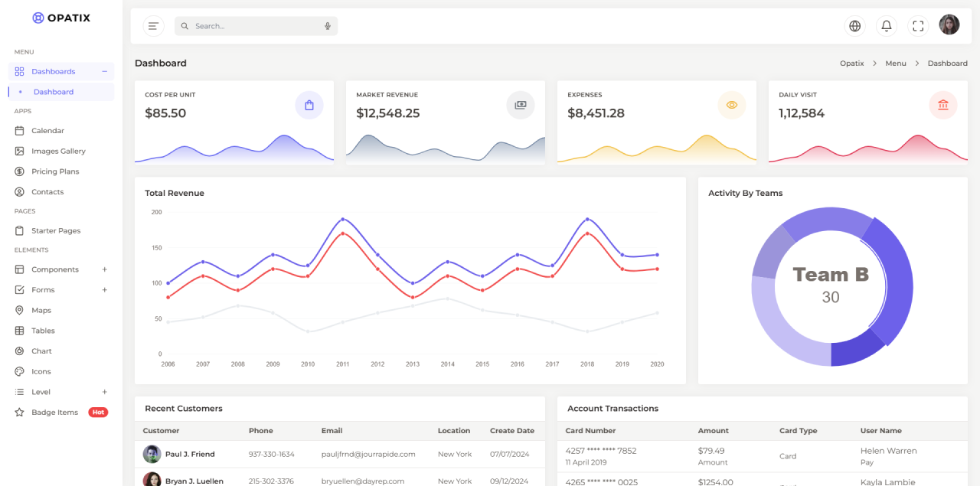Open Starter Pages
The width and height of the screenshot is (980, 486).
(x=55, y=230)
